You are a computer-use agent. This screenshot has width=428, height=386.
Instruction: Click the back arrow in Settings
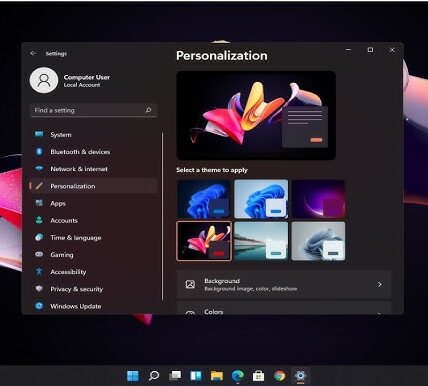33,53
